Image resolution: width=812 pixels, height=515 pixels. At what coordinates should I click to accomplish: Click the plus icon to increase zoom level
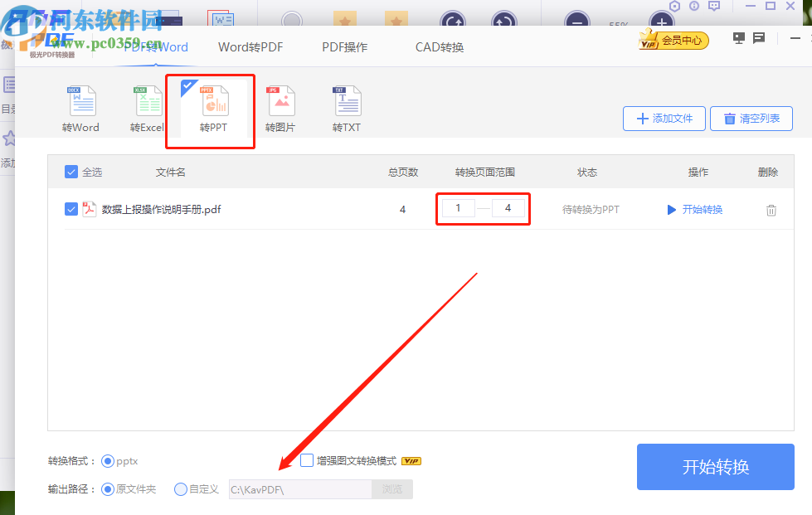(660, 22)
